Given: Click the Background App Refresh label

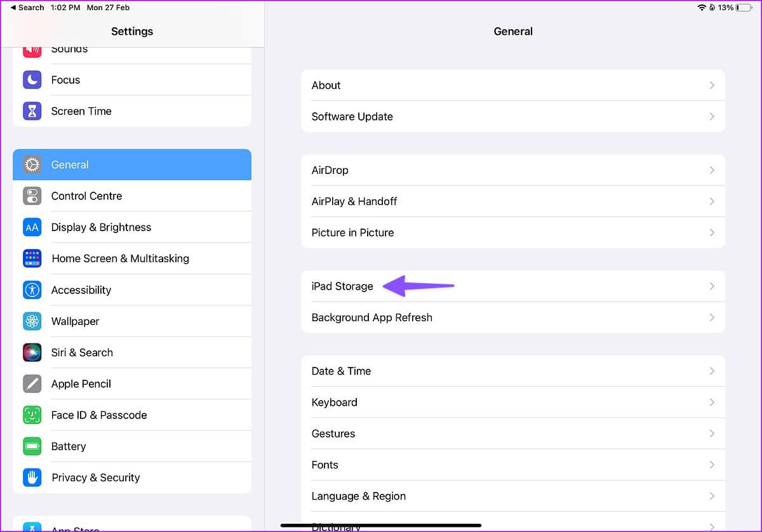Looking at the screenshot, I should point(372,317).
